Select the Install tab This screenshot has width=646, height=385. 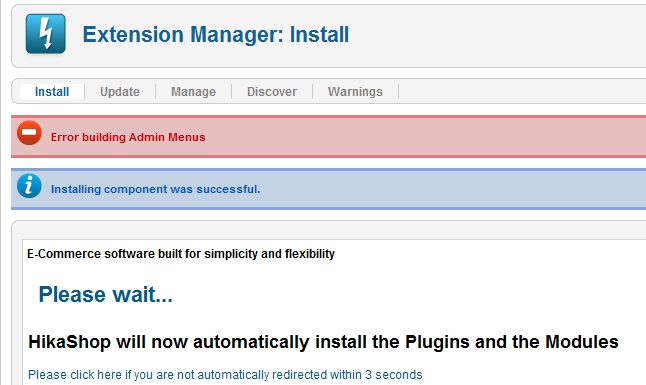[52, 92]
